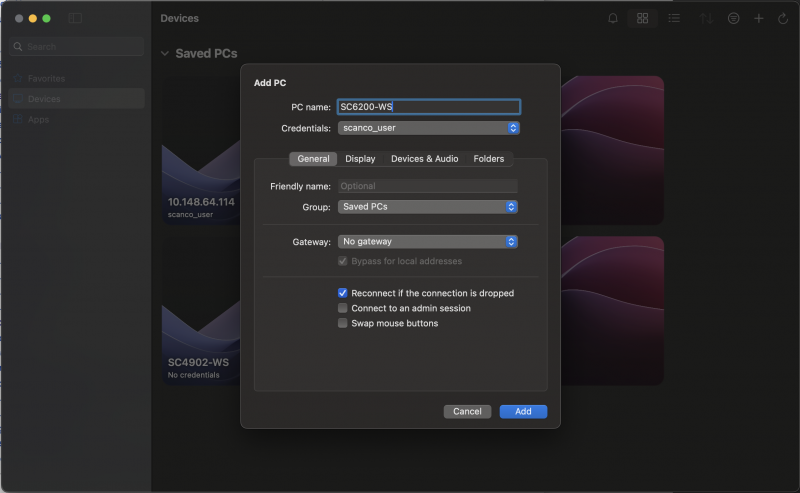
Task: Click the Friendly name field
Action: (428, 186)
